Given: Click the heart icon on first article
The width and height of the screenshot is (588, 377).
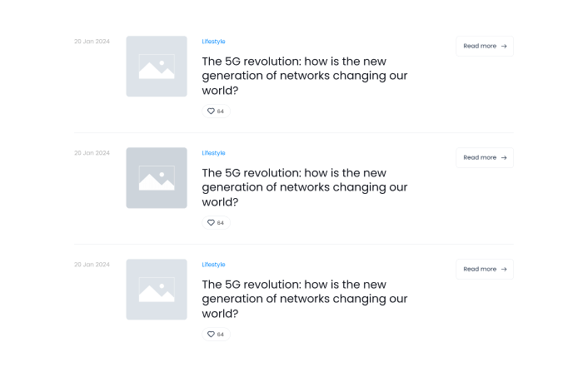Looking at the screenshot, I should click(x=211, y=111).
